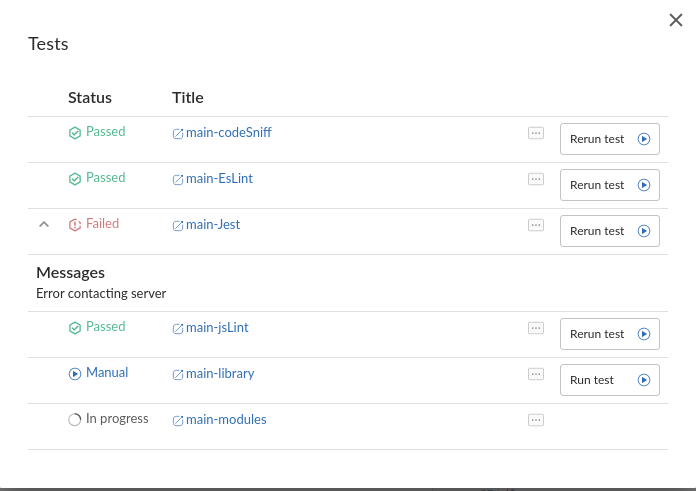Screen dimensions: 696x491
Task: Open ellipsis menu for main-Jest
Action: 536,225
